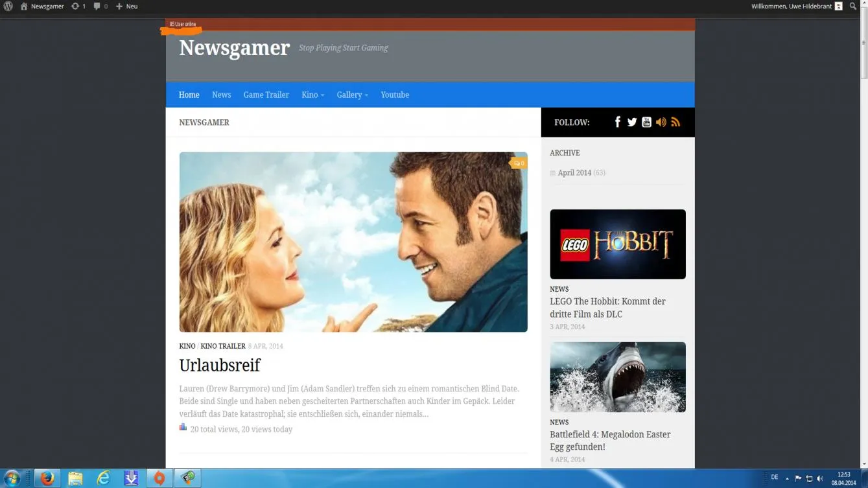Open the Battlefield 4 Megalodon article link
This screenshot has width=868, height=488.
(x=610, y=441)
